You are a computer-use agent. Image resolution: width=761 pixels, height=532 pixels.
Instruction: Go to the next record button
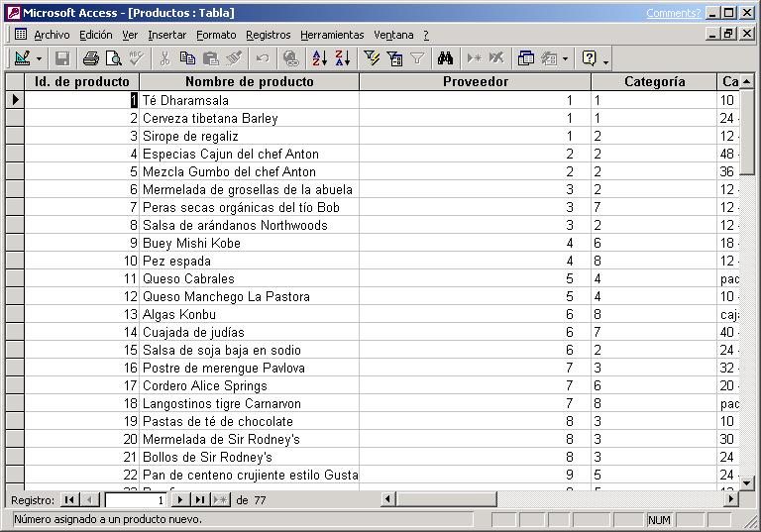pos(179,499)
